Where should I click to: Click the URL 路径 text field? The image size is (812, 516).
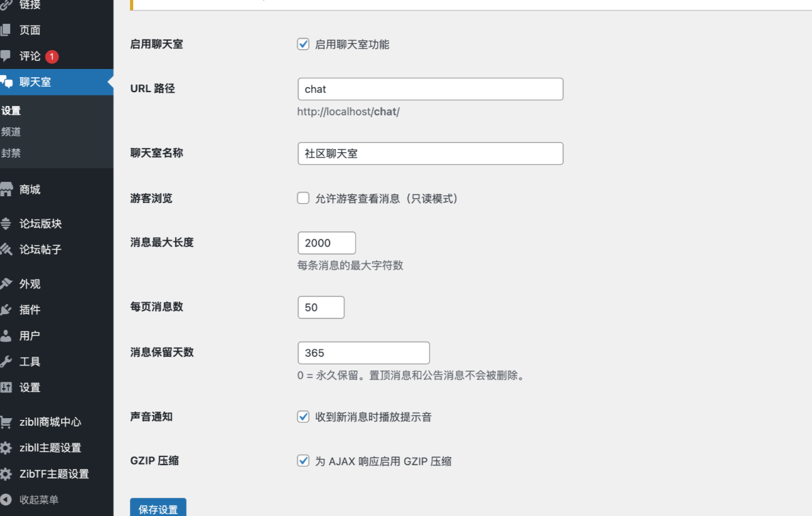430,89
